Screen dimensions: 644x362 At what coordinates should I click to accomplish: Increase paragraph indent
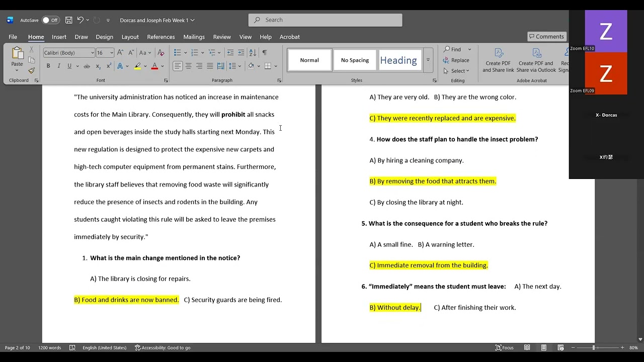241,53
